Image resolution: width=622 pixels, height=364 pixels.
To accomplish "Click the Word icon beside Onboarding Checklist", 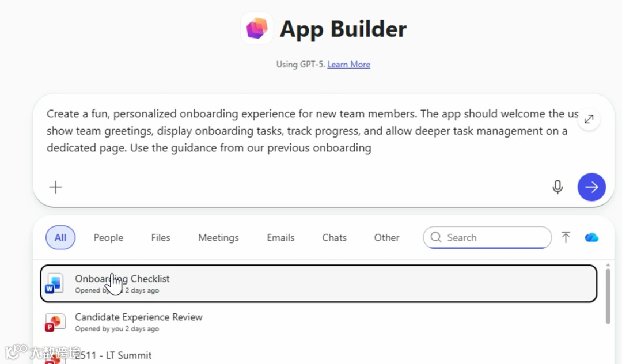I will 54,283.
